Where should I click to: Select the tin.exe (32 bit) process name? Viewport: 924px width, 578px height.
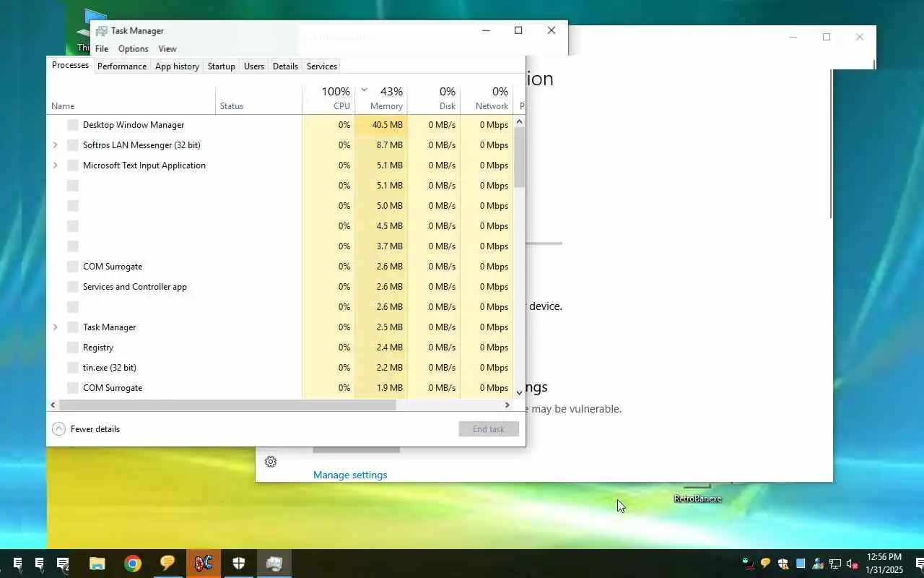(x=110, y=368)
